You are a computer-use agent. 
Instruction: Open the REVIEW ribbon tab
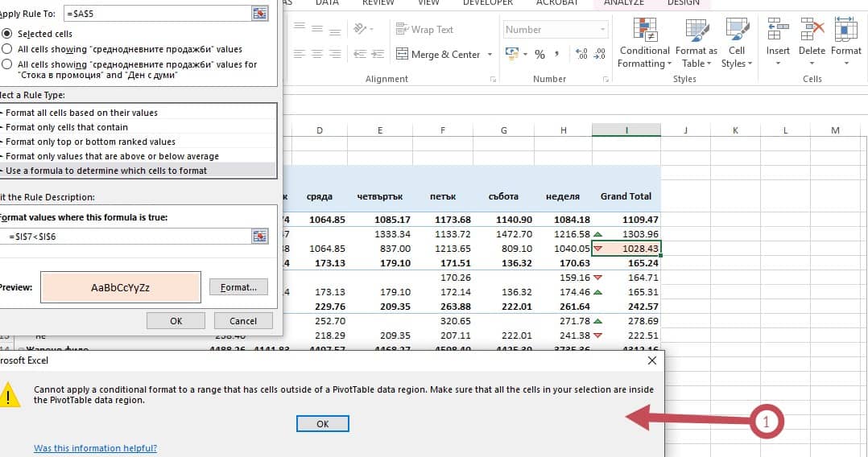[378, 2]
